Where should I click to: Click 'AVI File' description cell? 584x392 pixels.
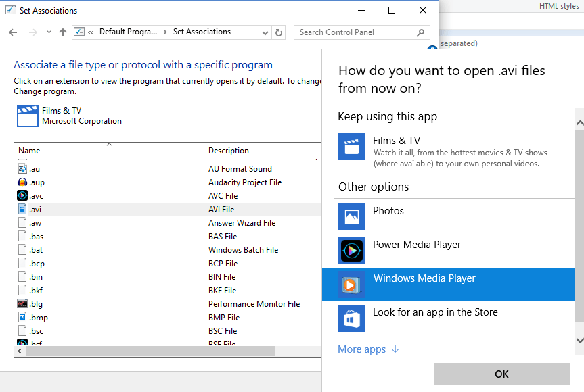221,210
